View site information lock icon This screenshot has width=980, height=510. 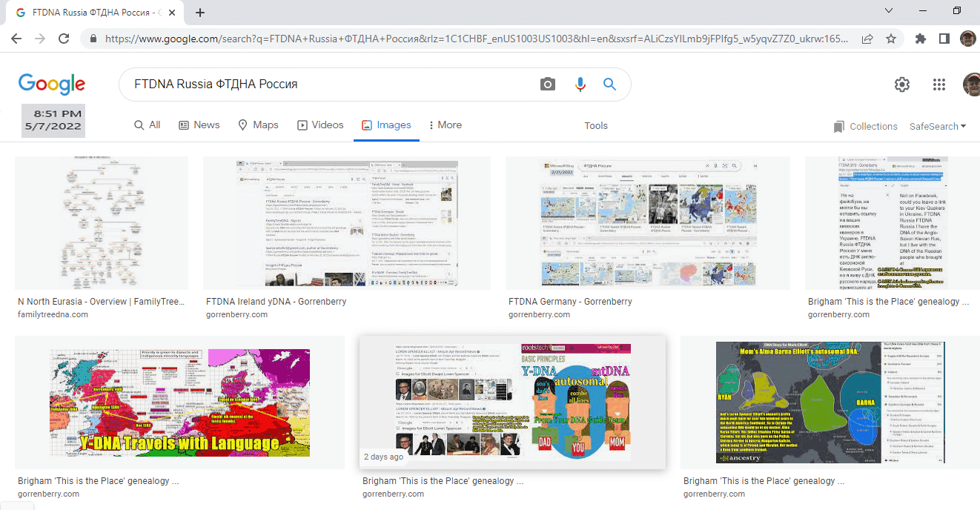pos(93,39)
